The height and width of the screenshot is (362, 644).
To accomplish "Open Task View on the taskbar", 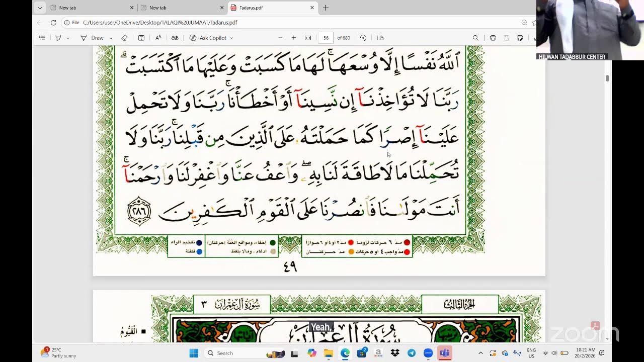I will click(x=294, y=353).
